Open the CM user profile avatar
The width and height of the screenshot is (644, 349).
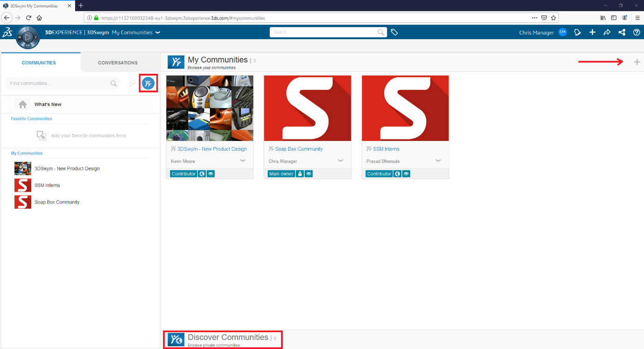pyautogui.click(x=562, y=33)
